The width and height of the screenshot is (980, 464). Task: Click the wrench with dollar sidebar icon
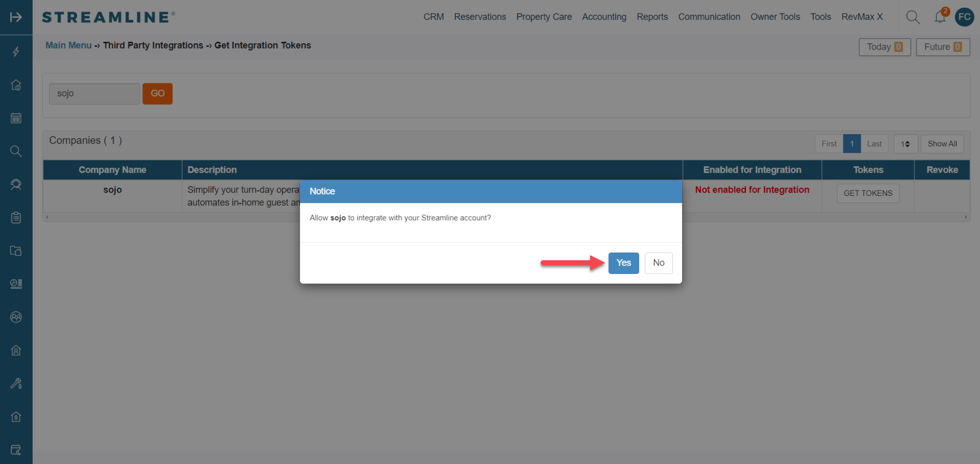point(16,384)
